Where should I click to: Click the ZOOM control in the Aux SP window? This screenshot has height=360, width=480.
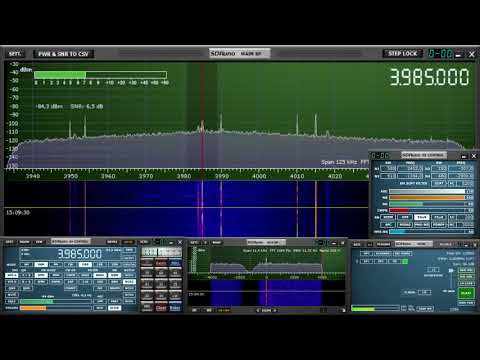[266, 310]
